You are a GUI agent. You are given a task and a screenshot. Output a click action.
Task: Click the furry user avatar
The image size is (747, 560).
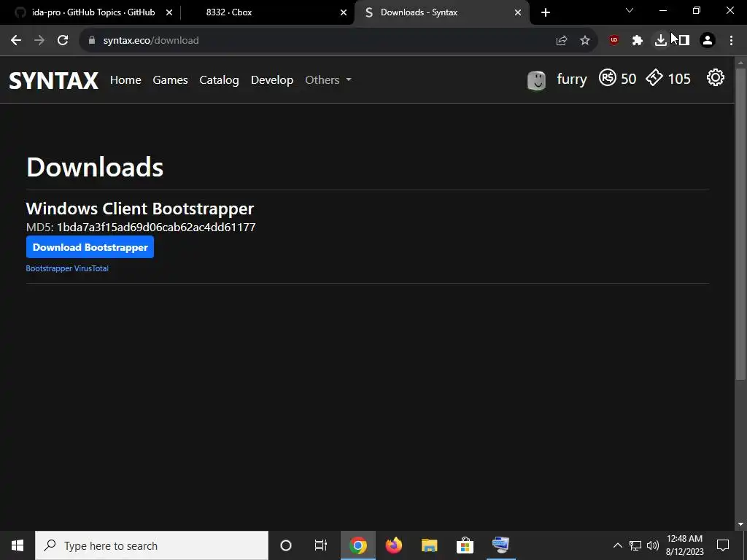pos(536,80)
